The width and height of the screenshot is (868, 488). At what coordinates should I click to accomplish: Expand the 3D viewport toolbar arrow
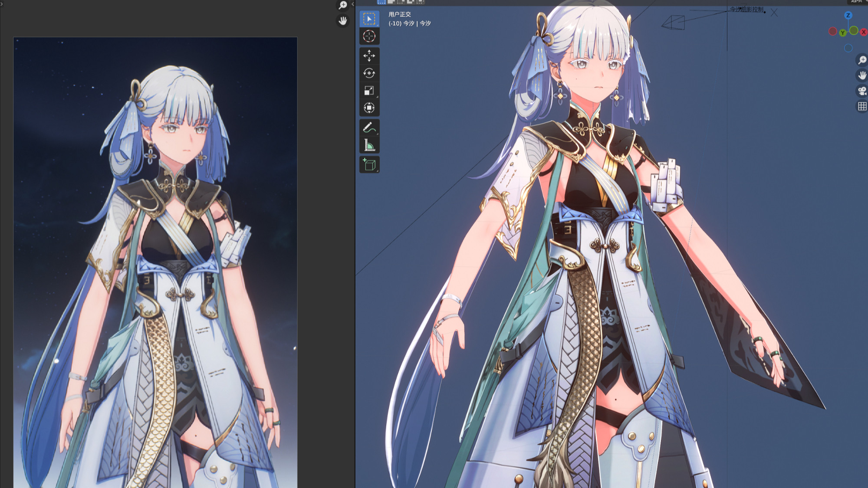[353, 4]
